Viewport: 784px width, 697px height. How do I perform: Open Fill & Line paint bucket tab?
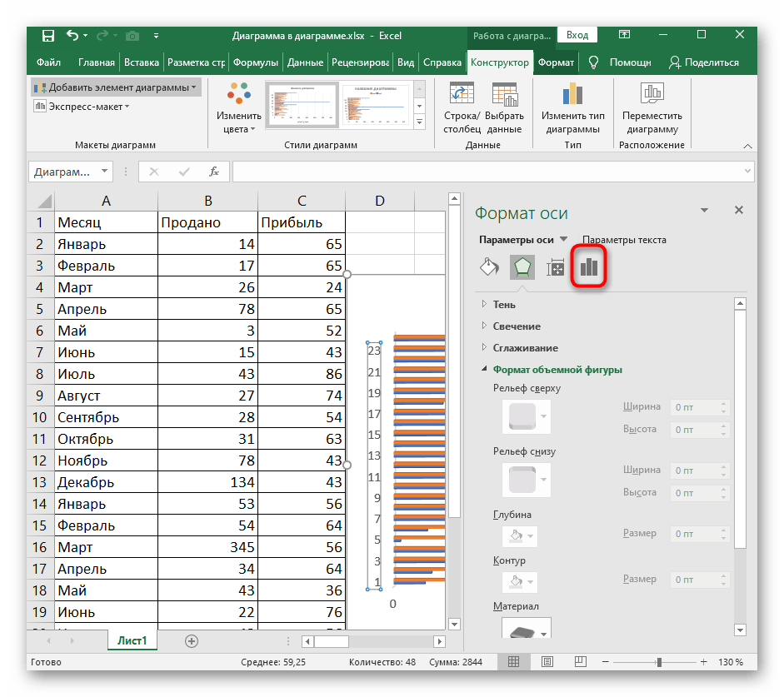coord(489,266)
